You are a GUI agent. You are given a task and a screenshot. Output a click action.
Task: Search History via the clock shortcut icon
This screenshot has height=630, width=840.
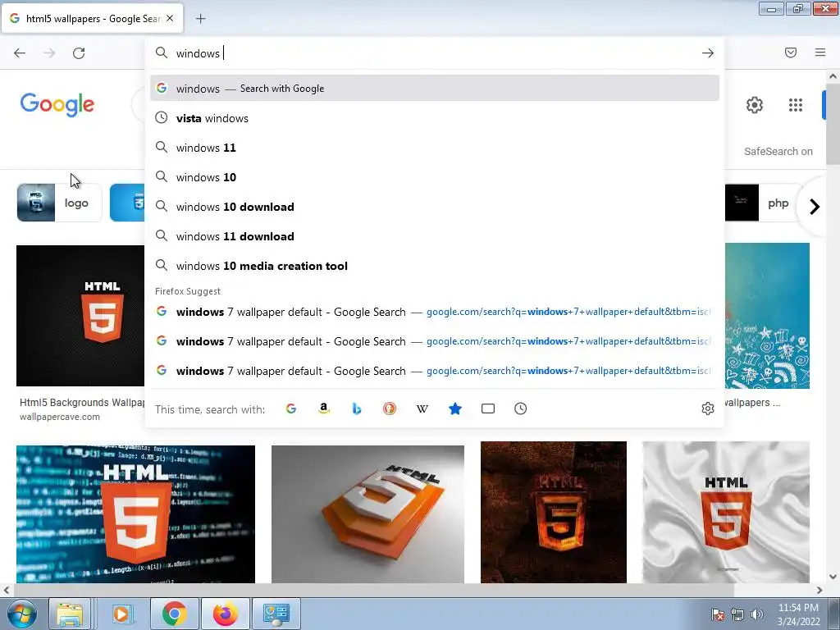(x=521, y=409)
